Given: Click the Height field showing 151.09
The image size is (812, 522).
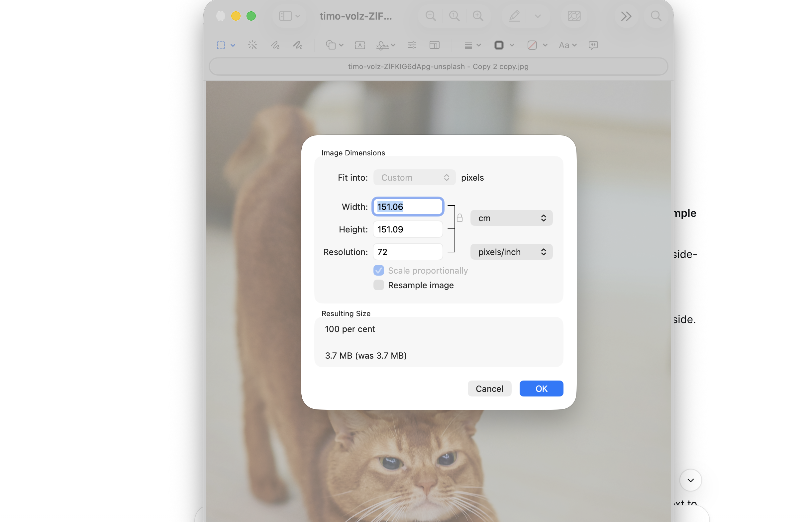Looking at the screenshot, I should pyautogui.click(x=408, y=229).
